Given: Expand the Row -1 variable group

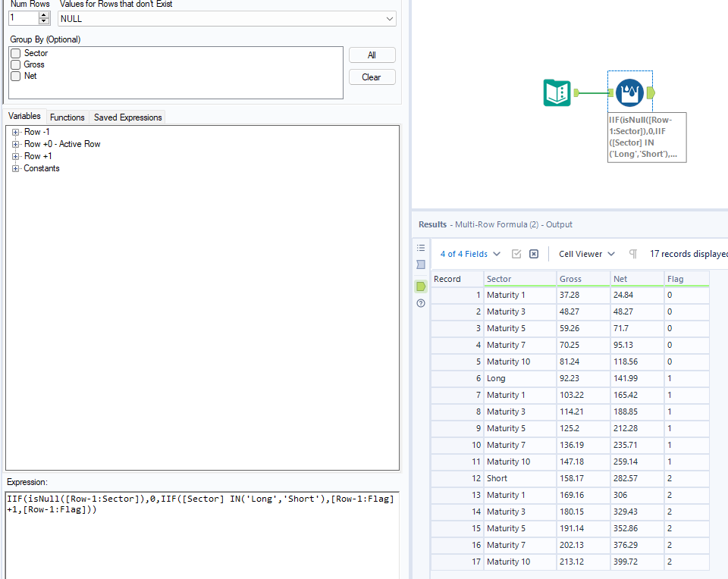Looking at the screenshot, I should [16, 131].
